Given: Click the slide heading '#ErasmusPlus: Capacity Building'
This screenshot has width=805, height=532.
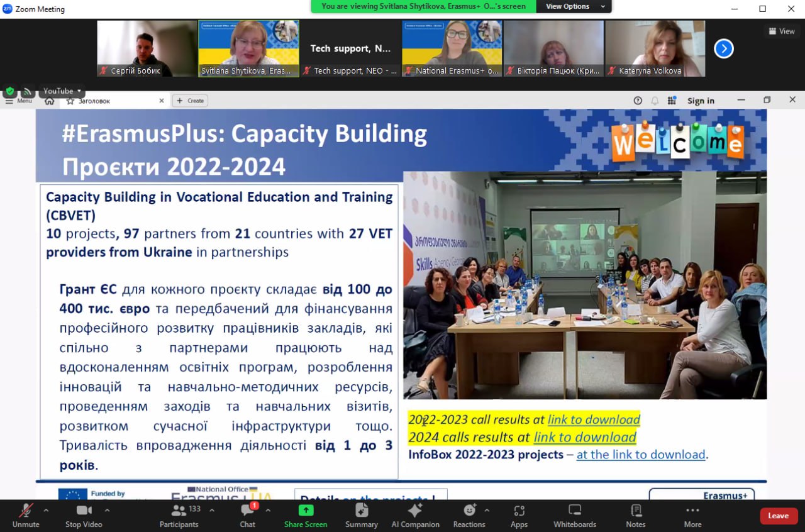Looking at the screenshot, I should coord(245,134).
